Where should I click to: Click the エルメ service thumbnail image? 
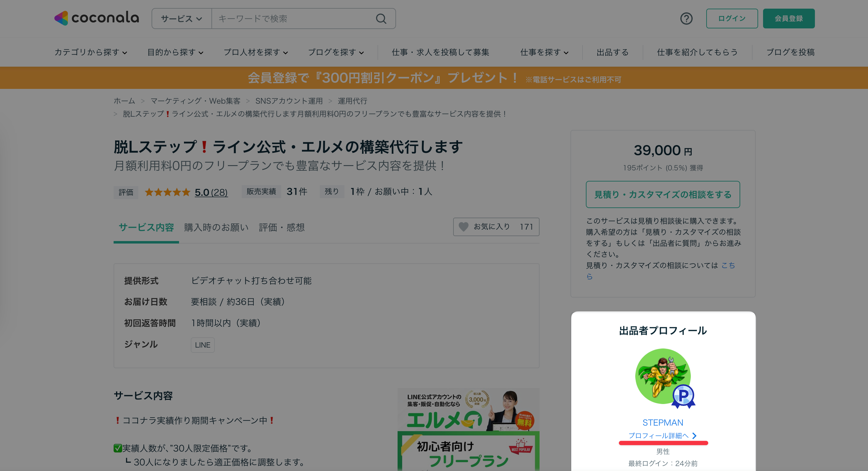click(468, 429)
